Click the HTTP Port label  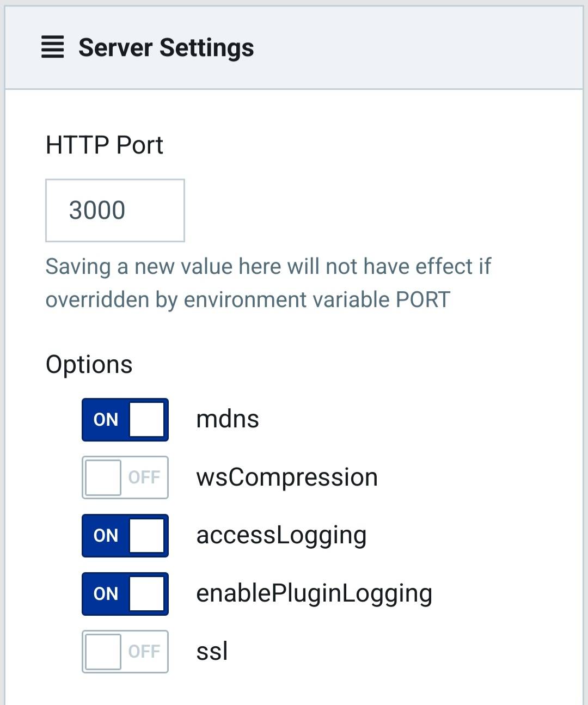pyautogui.click(x=105, y=145)
